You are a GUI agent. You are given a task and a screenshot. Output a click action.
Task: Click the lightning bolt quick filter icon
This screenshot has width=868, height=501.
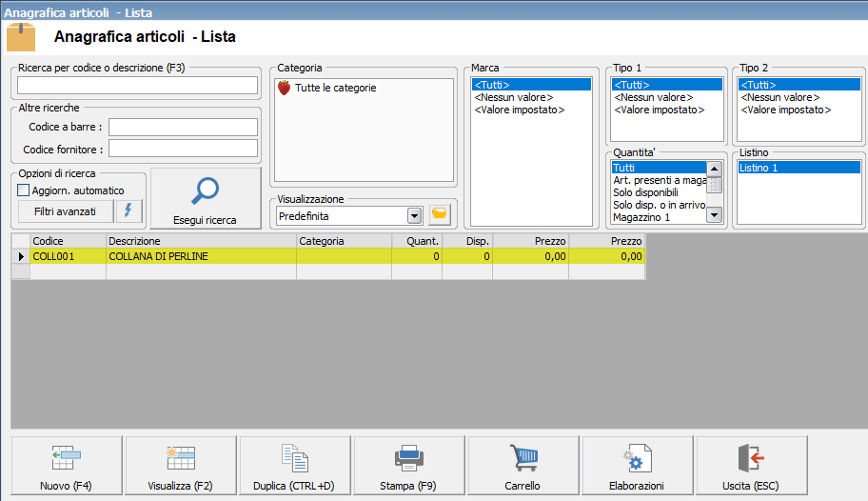coord(128,210)
